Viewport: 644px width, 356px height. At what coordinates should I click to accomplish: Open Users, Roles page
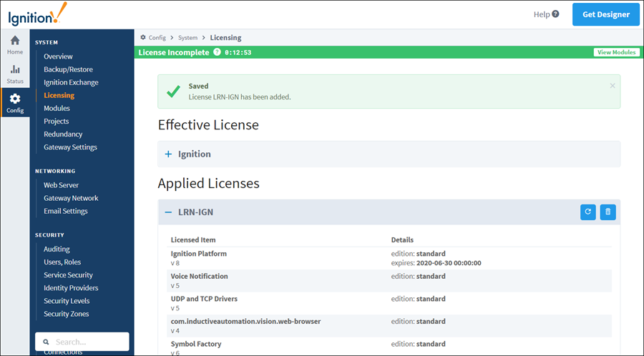[x=62, y=262]
